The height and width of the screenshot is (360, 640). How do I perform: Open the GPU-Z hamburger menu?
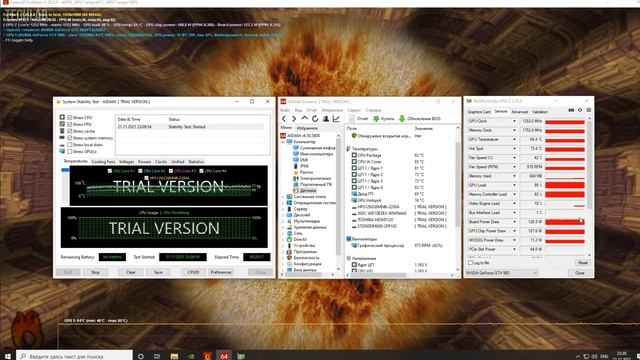point(589,110)
